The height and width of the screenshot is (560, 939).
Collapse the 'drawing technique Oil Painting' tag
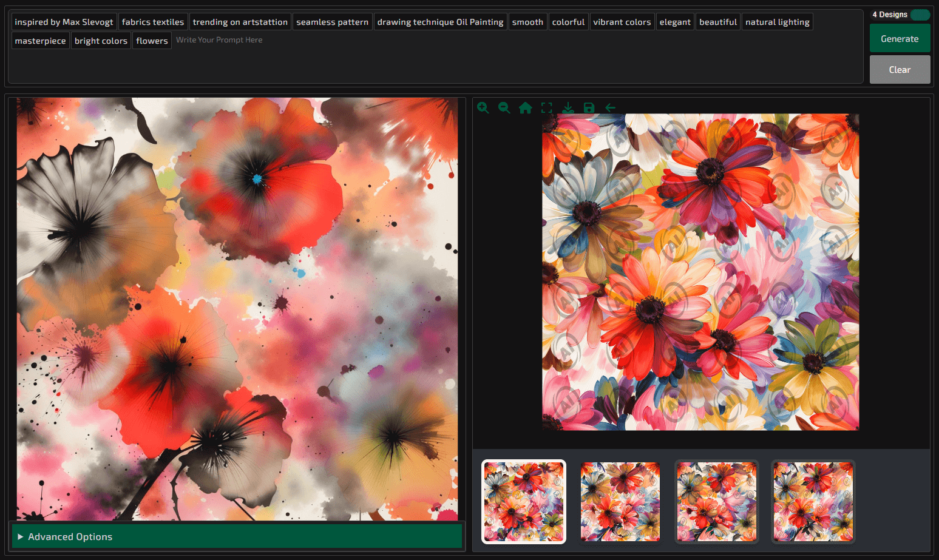[440, 21]
